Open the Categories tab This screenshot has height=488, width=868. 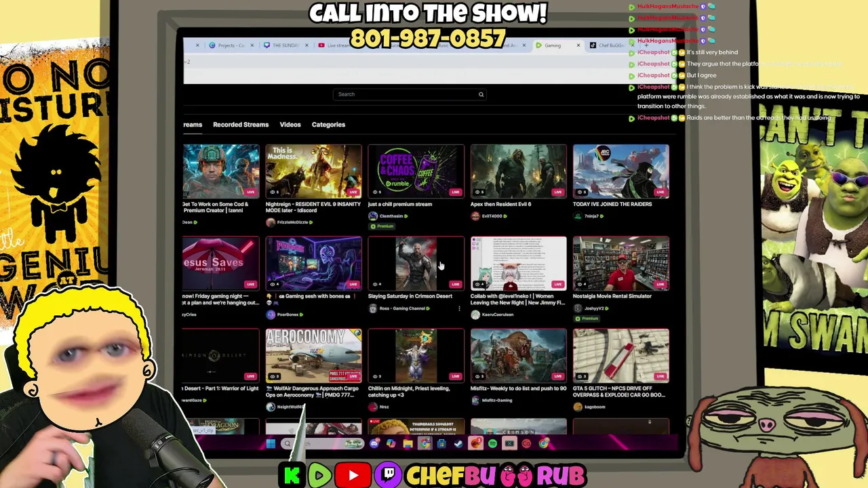point(328,125)
